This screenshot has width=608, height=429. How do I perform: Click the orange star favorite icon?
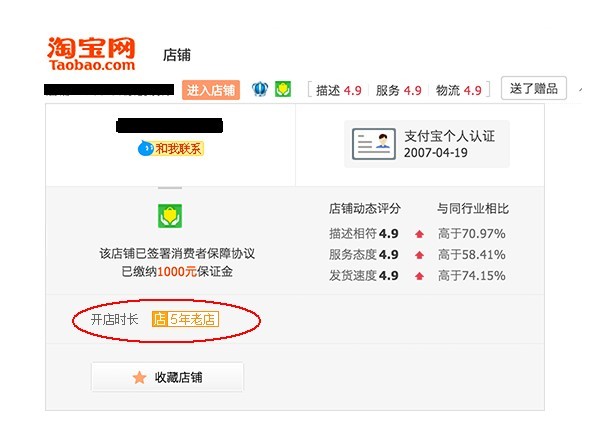[139, 377]
